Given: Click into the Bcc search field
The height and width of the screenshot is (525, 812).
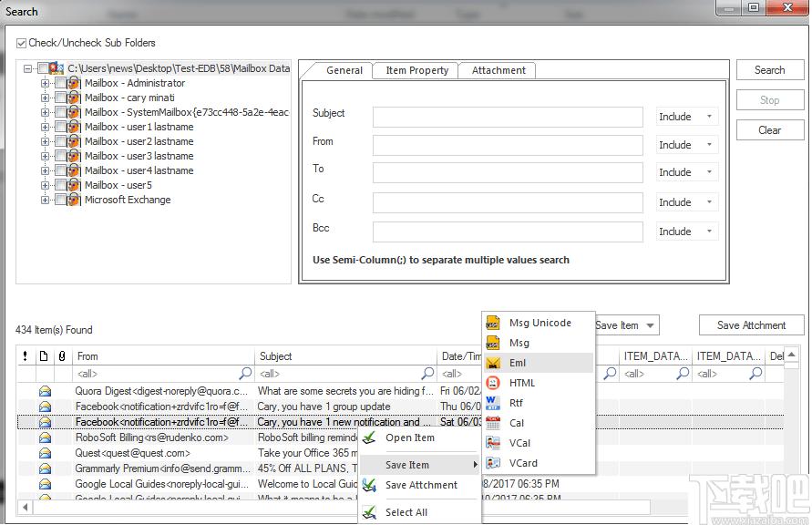Looking at the screenshot, I should tap(508, 232).
